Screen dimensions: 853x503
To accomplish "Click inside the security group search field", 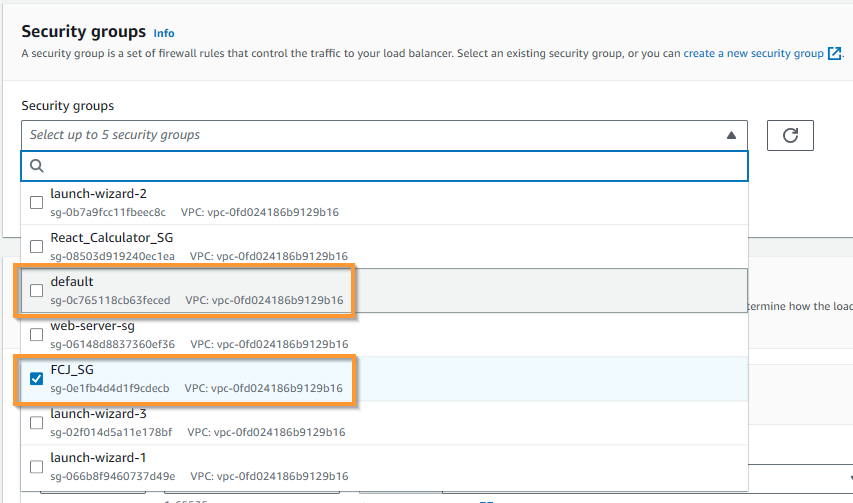I will click(x=385, y=166).
